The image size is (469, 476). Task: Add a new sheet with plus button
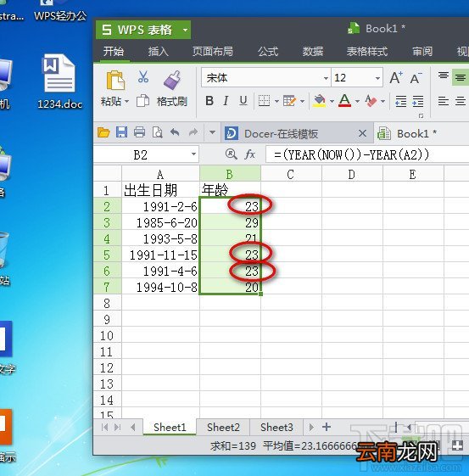[x=327, y=427]
